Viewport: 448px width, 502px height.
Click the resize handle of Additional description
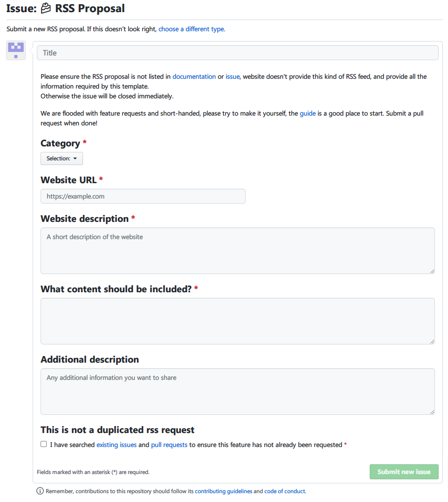432,412
